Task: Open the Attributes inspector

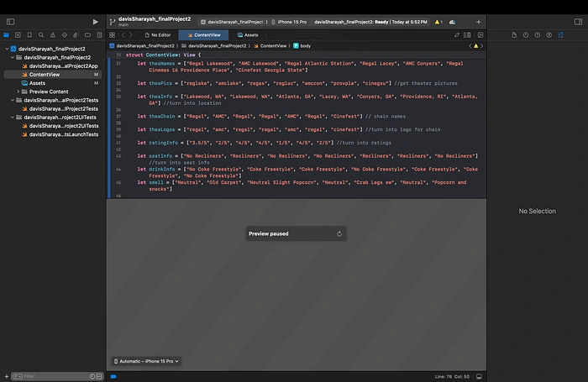Action: (x=560, y=35)
